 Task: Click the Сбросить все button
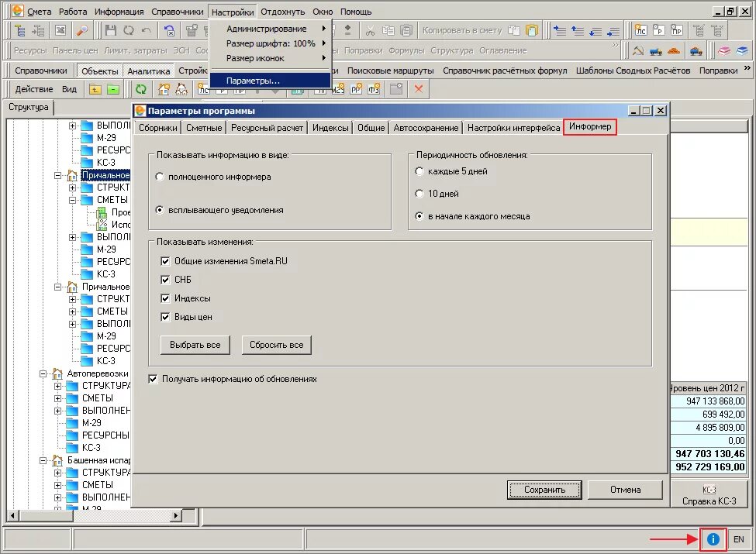[x=276, y=345]
